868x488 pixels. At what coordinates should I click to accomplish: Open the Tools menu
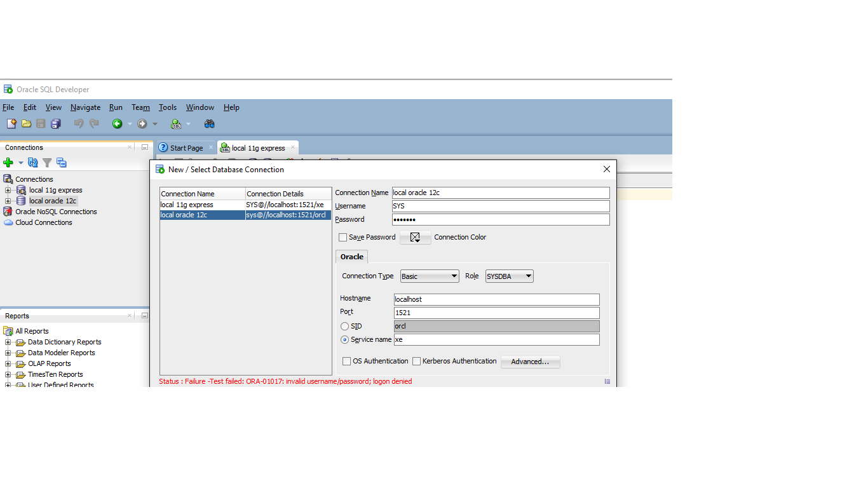pos(168,107)
